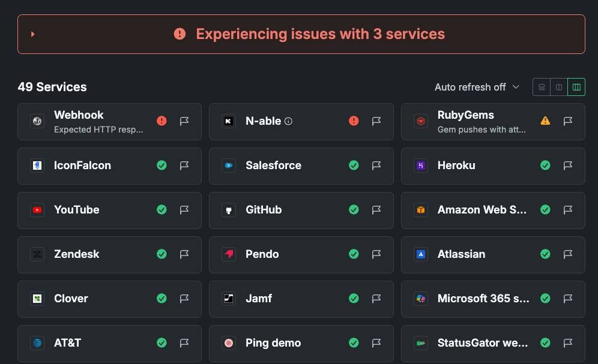This screenshot has height=364, width=598.
Task: Open the Auto refresh off dropdown
Action: click(477, 87)
